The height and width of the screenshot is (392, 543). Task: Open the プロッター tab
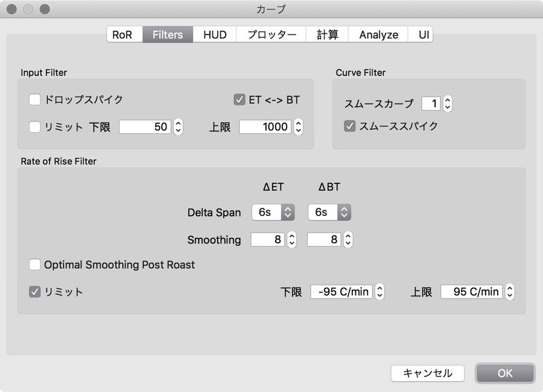coord(271,34)
